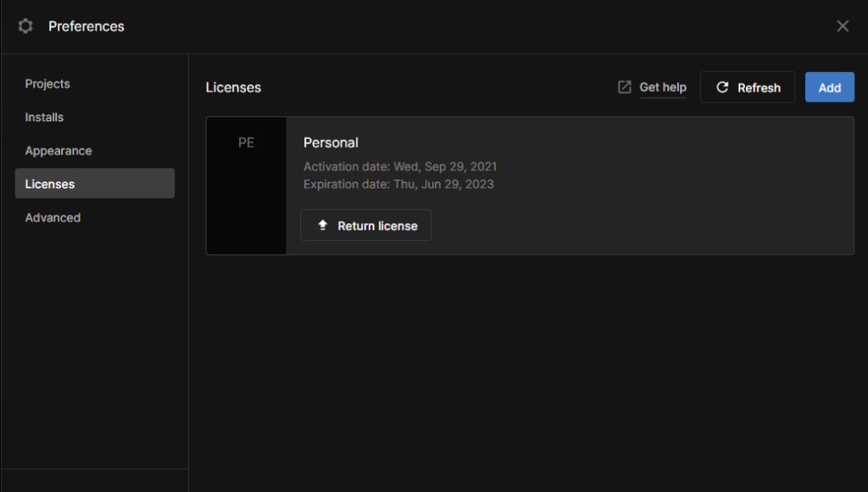Click the circular arrow Refresh icon

click(x=723, y=87)
